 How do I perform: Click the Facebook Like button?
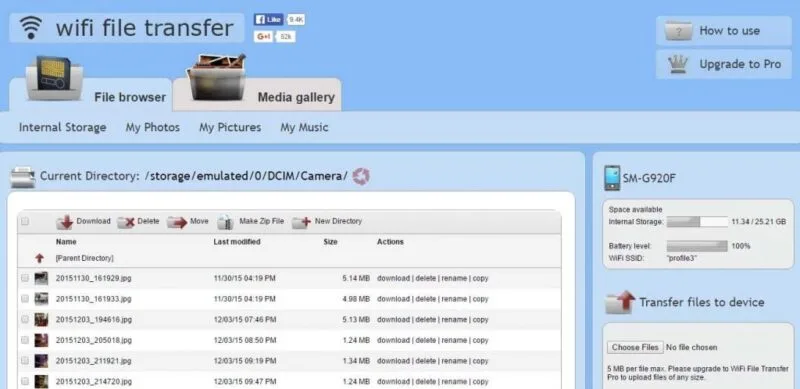pyautogui.click(x=268, y=19)
